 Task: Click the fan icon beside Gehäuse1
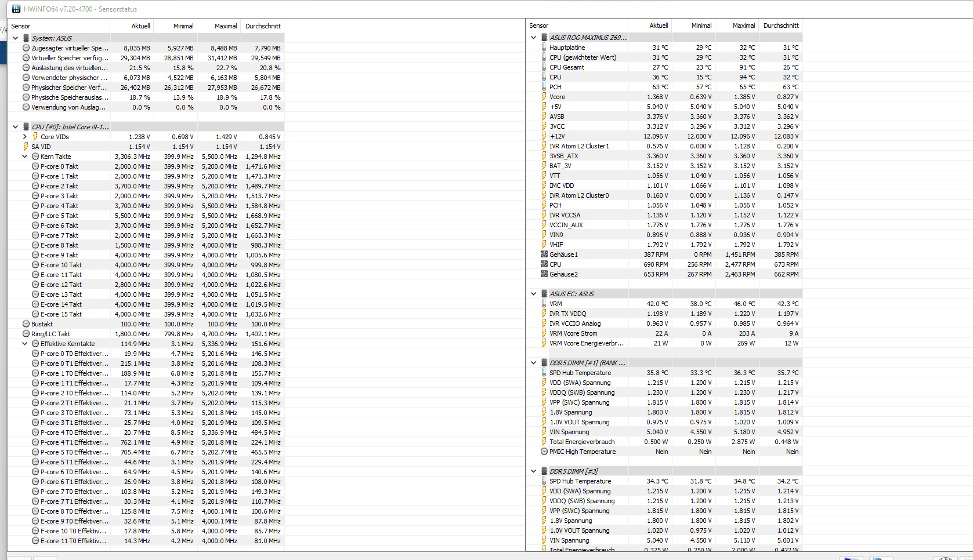(x=544, y=254)
